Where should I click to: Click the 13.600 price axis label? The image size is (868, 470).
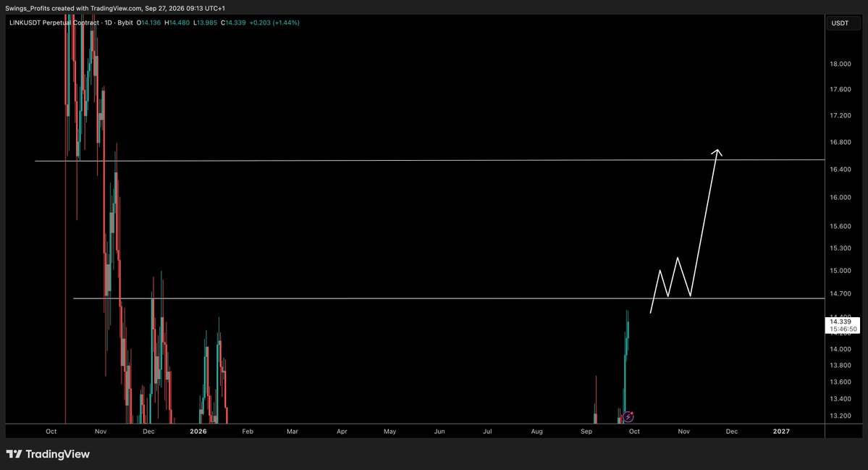[x=840, y=382]
